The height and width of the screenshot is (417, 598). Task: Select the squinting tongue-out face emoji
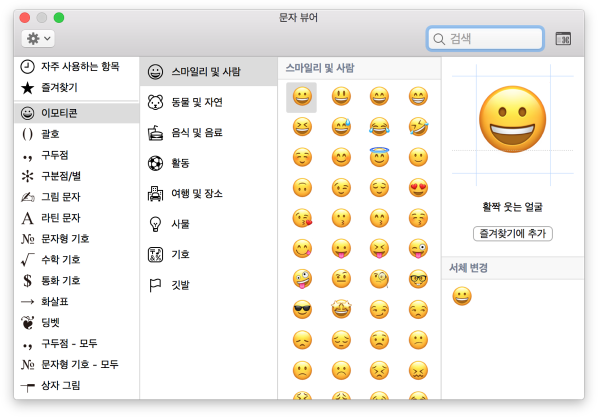pos(379,249)
